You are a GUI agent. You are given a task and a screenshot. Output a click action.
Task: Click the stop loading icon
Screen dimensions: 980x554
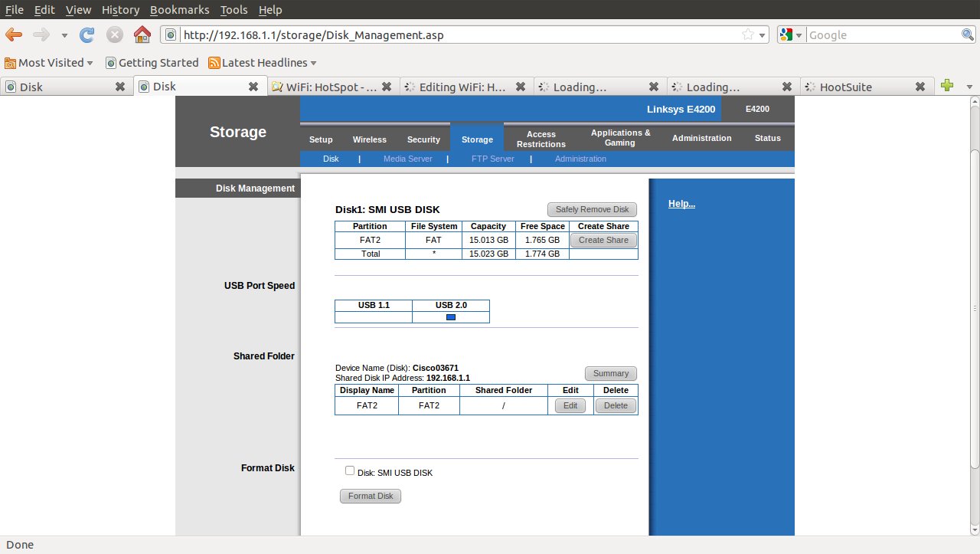[x=115, y=34]
